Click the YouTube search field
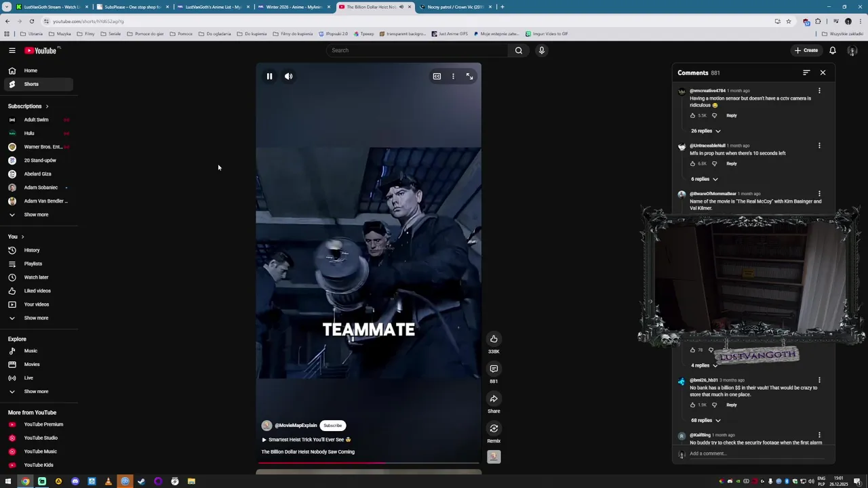This screenshot has width=868, height=488. coord(417,50)
